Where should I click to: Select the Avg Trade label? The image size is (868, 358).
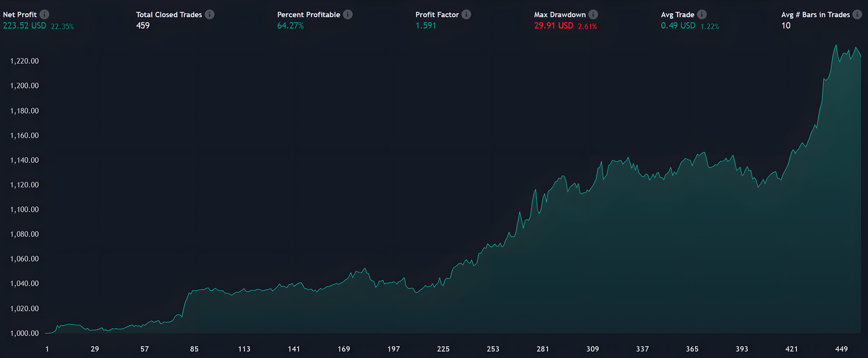point(678,15)
